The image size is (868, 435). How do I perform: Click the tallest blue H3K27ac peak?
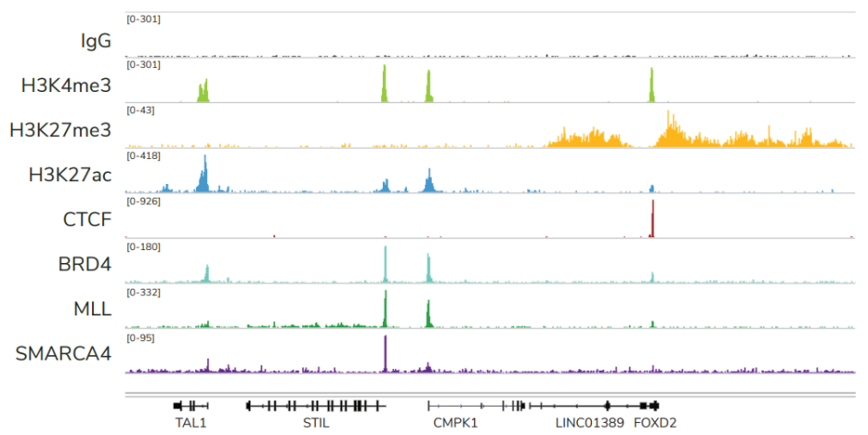[203, 174]
